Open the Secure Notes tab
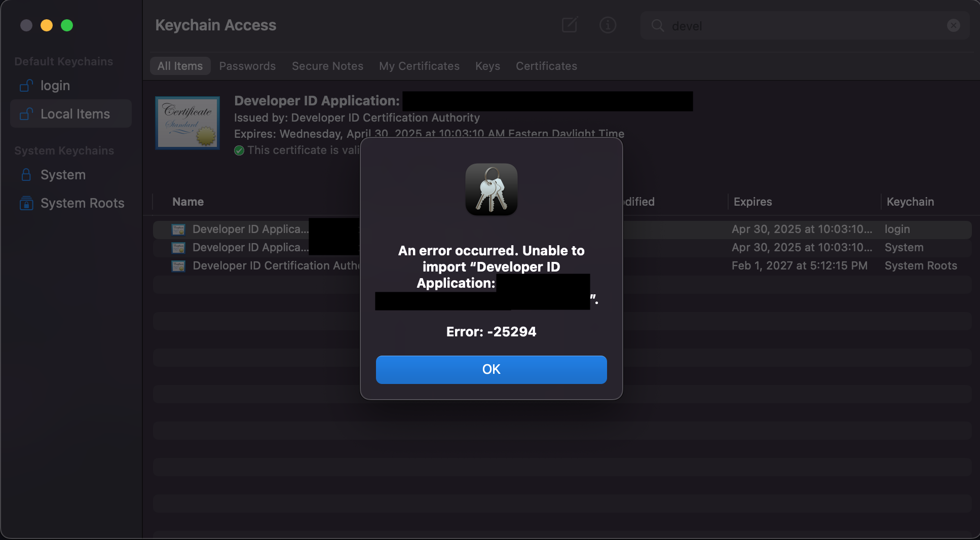Screen dimensions: 980x540 (327, 66)
